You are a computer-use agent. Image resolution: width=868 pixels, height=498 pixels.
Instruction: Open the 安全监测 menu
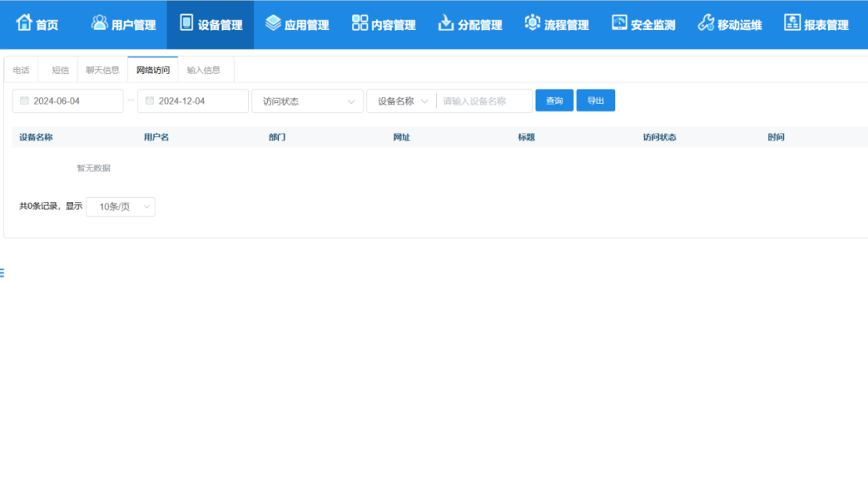point(643,24)
